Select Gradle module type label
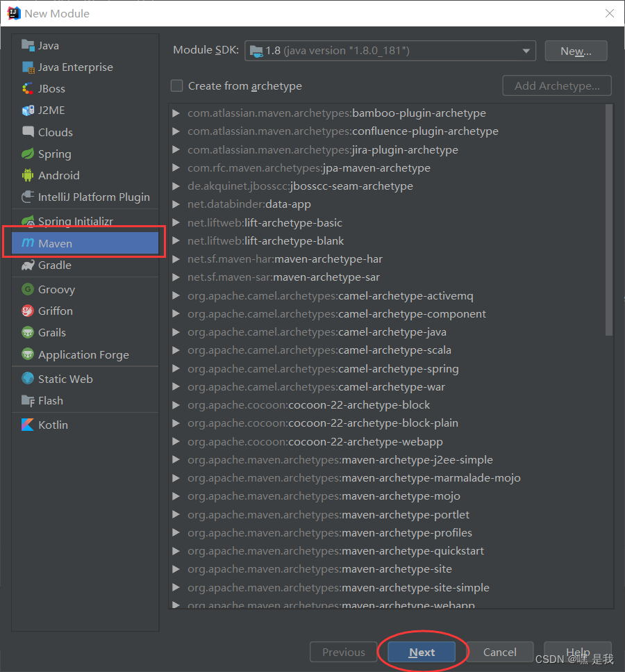625x672 pixels. 55,265
